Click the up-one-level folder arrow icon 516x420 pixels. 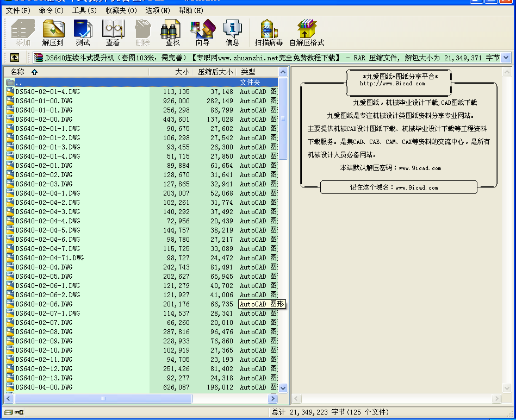(15, 58)
